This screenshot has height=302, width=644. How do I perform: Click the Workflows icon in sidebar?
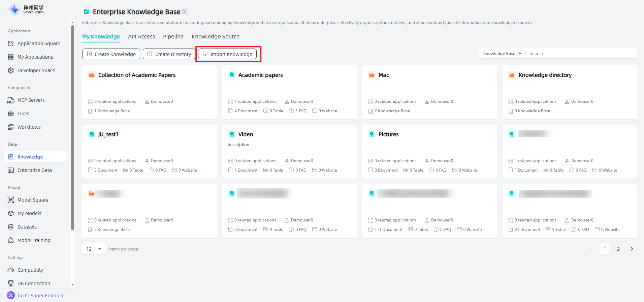tap(11, 127)
